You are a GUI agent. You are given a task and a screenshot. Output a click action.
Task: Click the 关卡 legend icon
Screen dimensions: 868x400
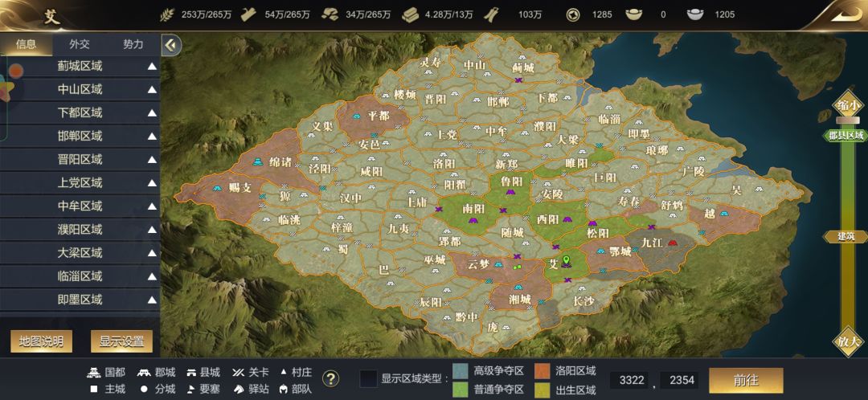pyautogui.click(x=240, y=373)
